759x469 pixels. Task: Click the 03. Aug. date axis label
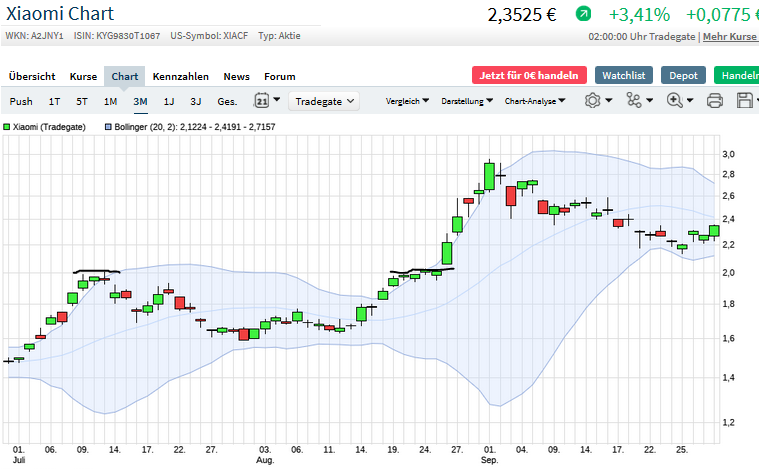(x=265, y=454)
